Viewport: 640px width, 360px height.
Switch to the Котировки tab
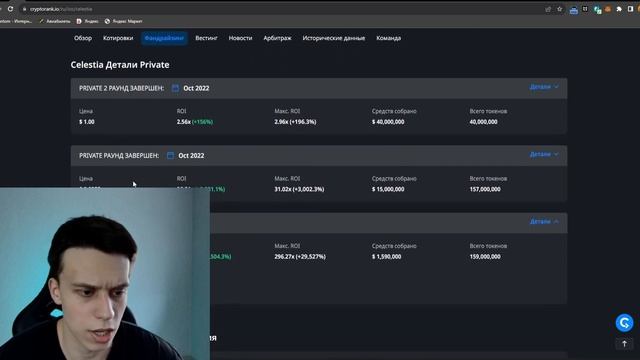(x=118, y=38)
